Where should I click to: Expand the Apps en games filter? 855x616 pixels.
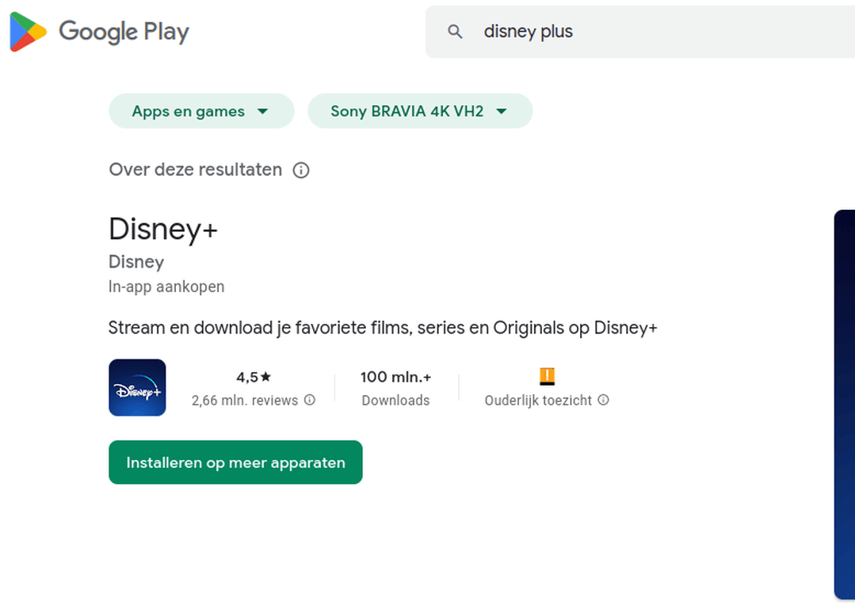coord(202,111)
